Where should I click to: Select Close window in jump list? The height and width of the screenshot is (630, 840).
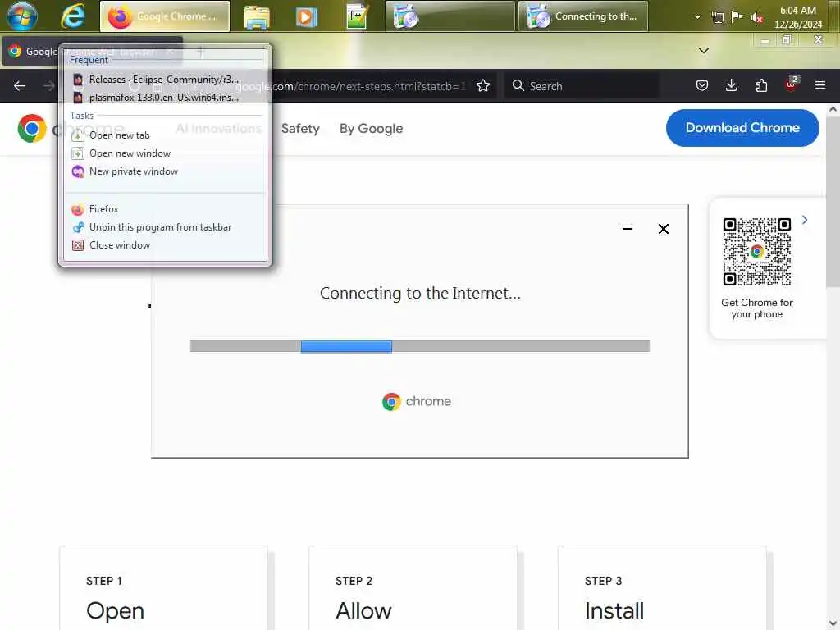(164, 245)
